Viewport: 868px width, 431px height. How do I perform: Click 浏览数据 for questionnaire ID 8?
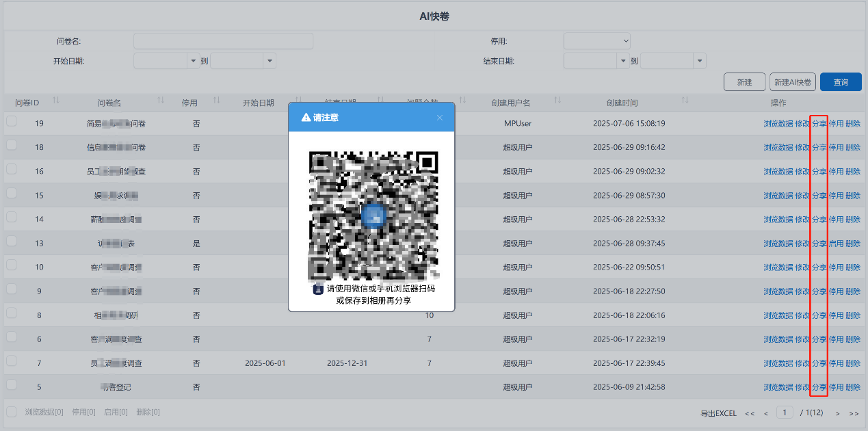pos(778,315)
